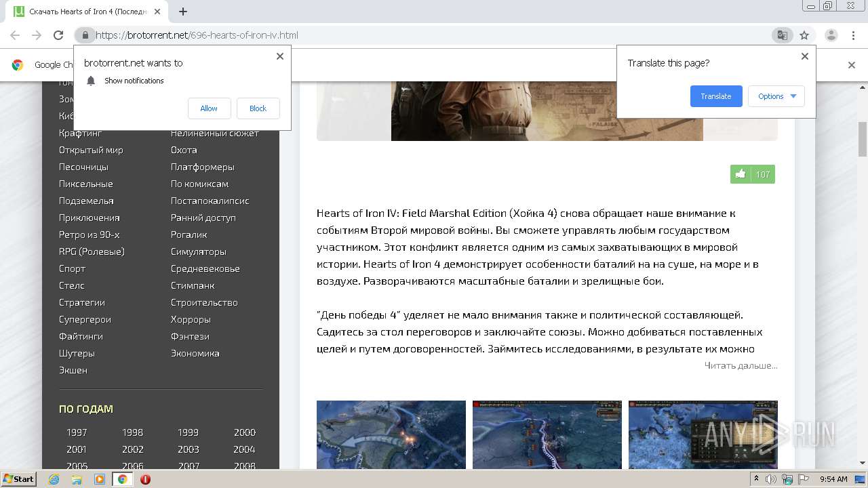Click the Google Translate icon in address bar

(782, 35)
